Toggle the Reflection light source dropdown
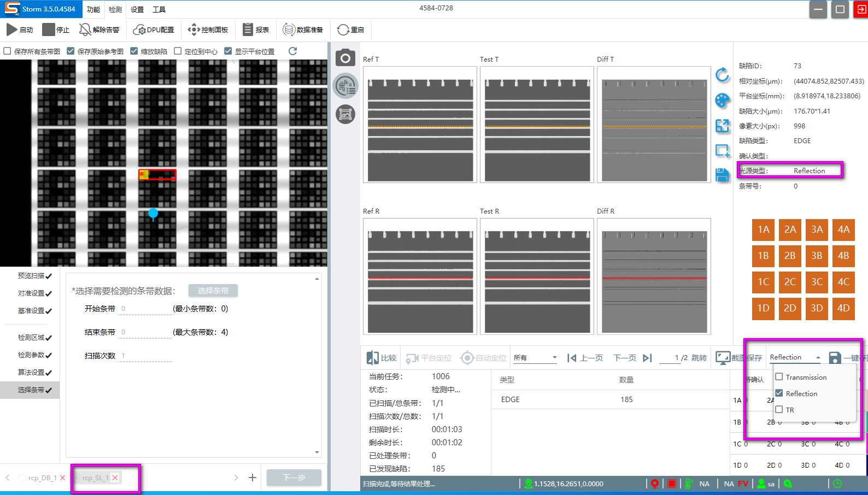The width and height of the screenshot is (868, 495). click(x=795, y=357)
